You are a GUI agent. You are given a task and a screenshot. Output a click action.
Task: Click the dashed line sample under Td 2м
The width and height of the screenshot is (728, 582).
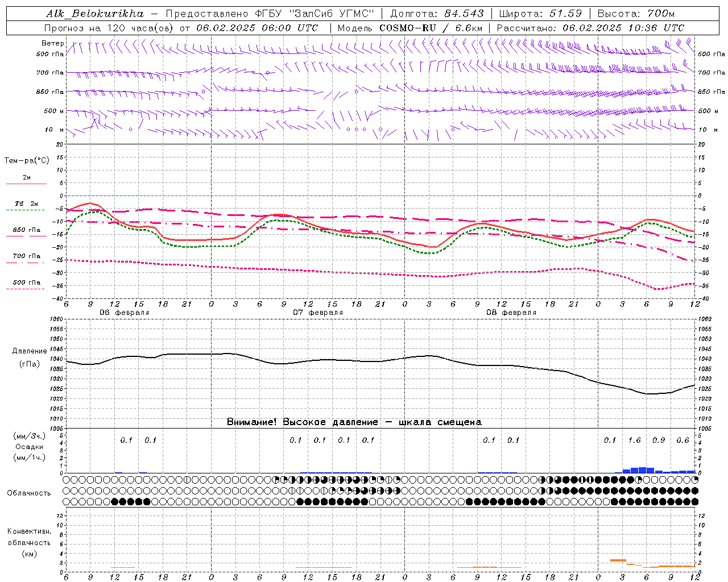tap(26, 210)
